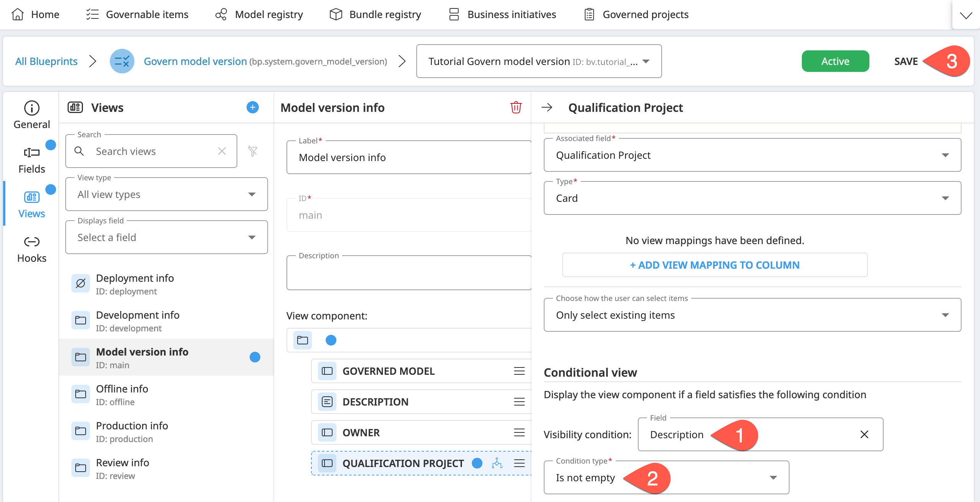Click the Offline info folder icon

coord(81,394)
